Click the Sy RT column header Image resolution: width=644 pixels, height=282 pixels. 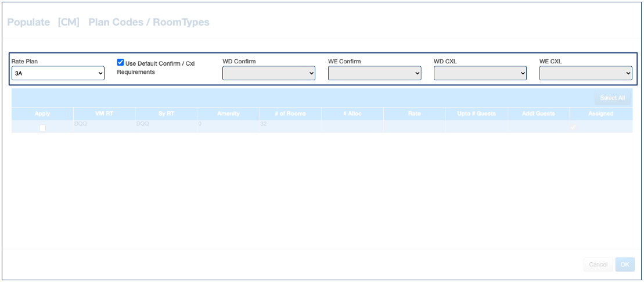point(167,113)
